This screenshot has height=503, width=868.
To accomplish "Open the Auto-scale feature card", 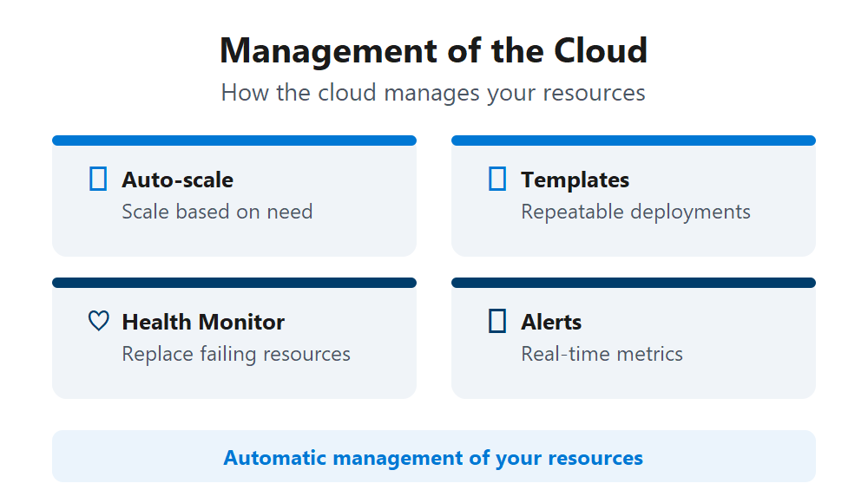I will tap(234, 195).
